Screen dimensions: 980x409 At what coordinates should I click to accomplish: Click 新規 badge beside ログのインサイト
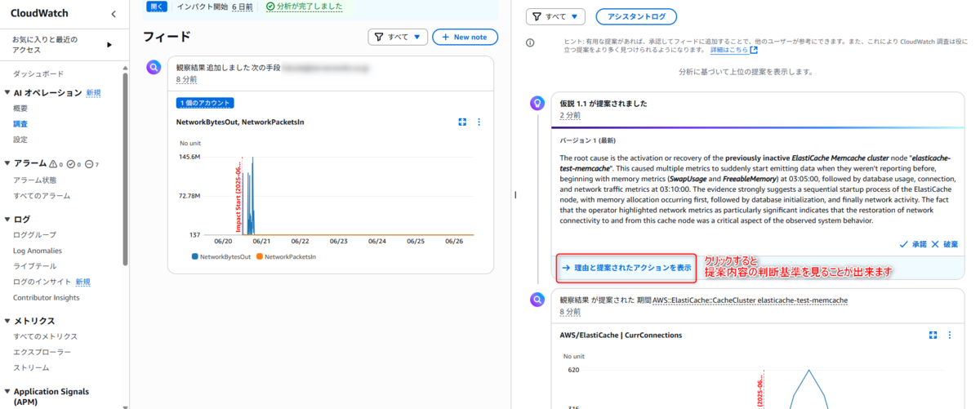[83, 282]
